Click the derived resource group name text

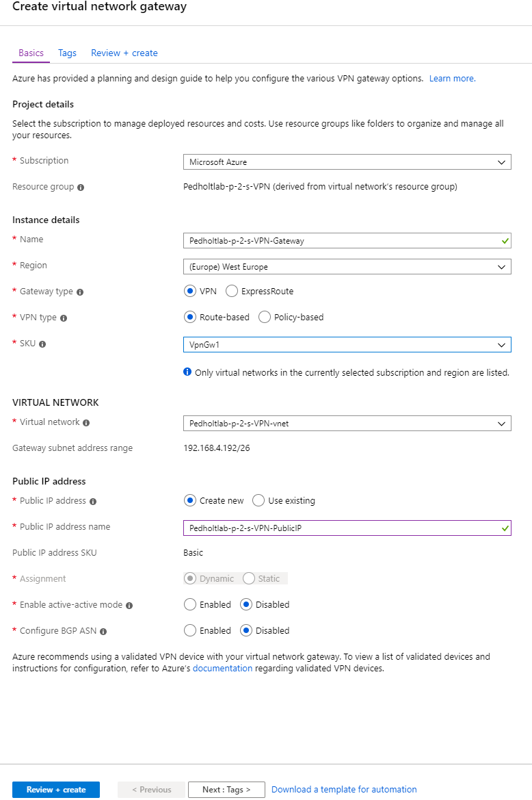click(320, 187)
